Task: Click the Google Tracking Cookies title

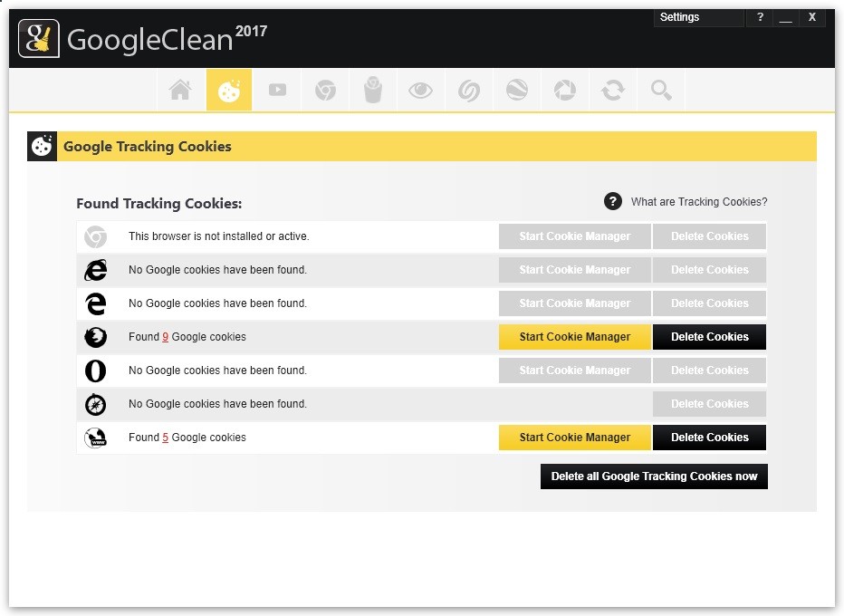Action: click(147, 147)
